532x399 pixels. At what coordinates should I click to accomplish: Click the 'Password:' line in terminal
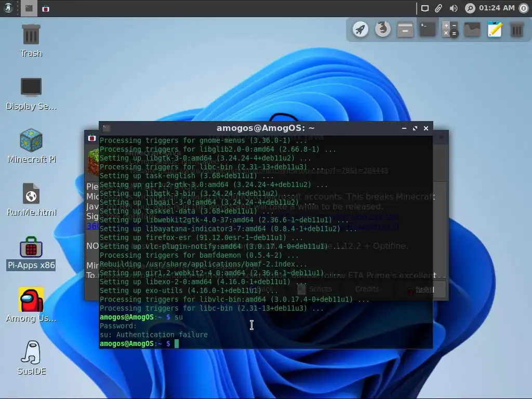tap(118, 326)
